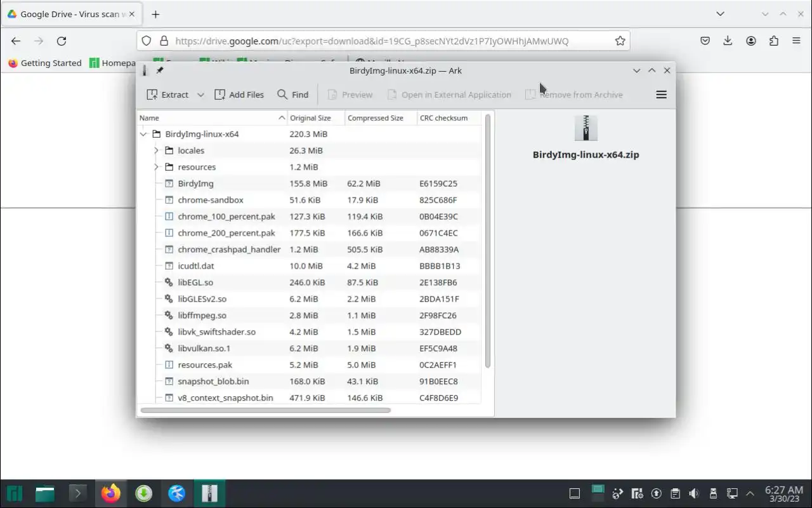Open a new Firefox tab

(x=155, y=14)
